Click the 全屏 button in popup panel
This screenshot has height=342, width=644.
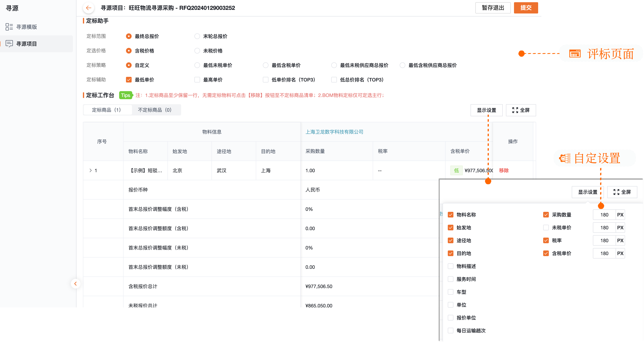pyautogui.click(x=622, y=192)
